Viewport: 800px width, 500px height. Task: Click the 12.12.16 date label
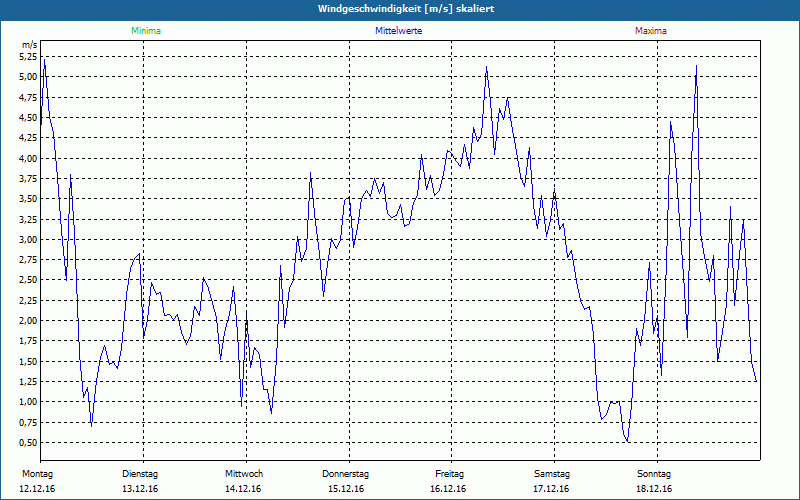tap(37, 489)
